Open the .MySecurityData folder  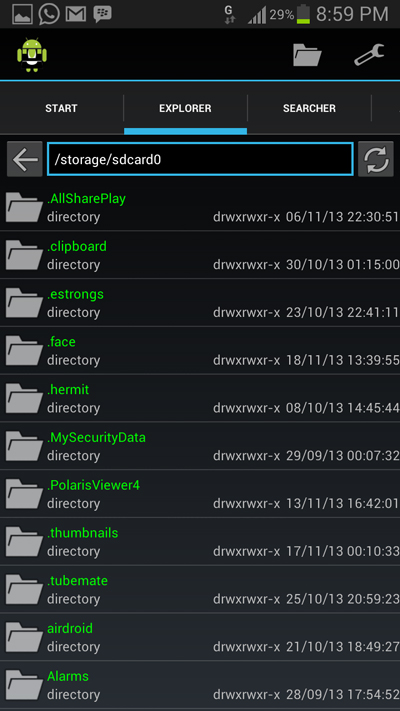point(200,446)
